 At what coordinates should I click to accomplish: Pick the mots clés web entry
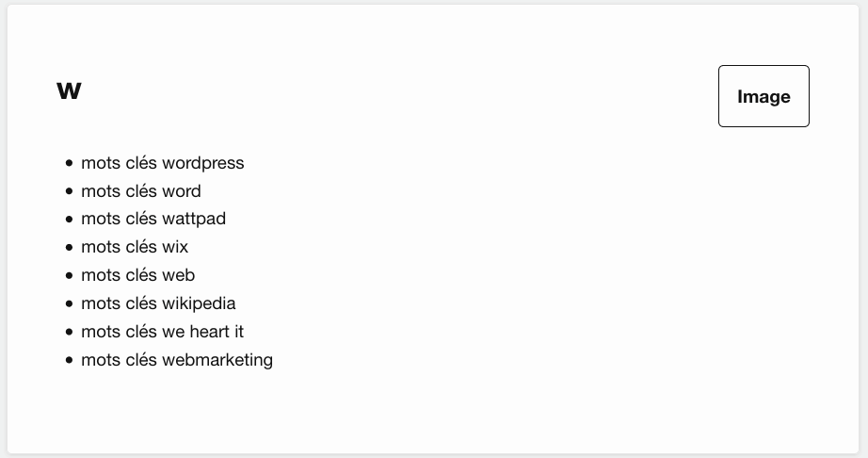137,275
